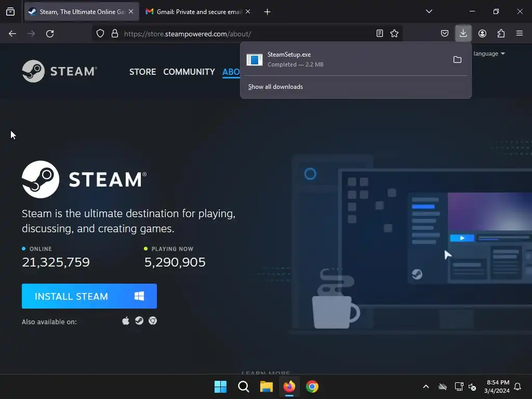Save page to Pocket

click(x=445, y=33)
